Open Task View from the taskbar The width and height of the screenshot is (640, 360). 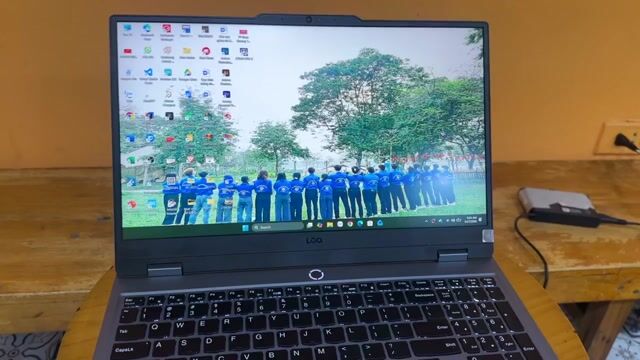pyautogui.click(x=310, y=225)
